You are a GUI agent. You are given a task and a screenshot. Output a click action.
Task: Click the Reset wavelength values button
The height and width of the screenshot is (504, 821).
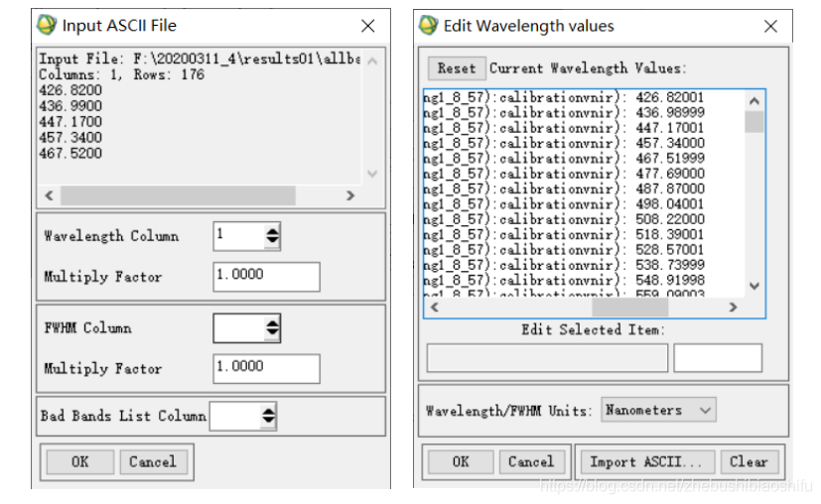coord(457,68)
